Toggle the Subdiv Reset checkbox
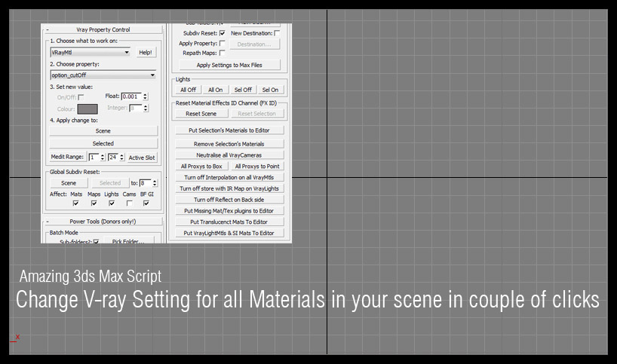The image size is (617, 364). click(223, 33)
